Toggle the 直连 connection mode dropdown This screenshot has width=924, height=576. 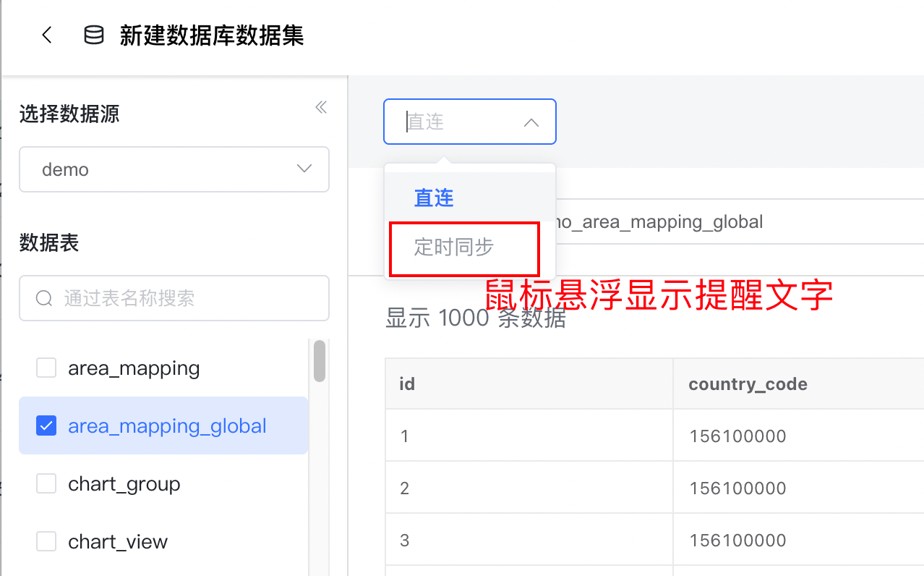point(470,122)
